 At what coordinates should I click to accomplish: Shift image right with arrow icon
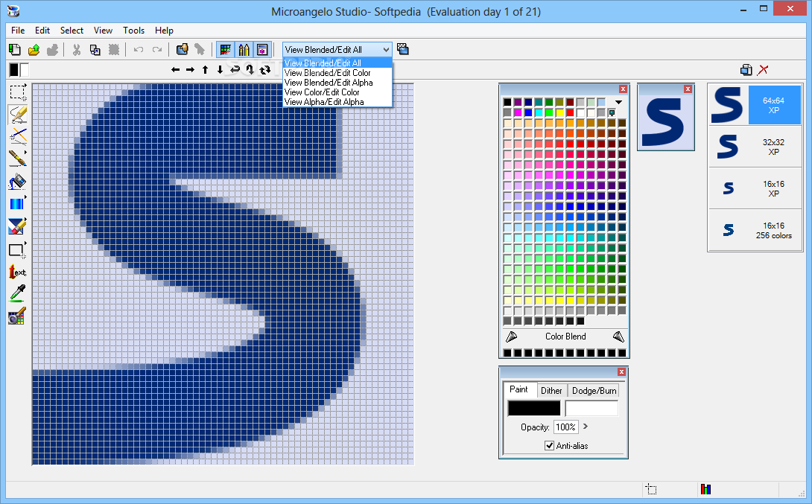[x=190, y=69]
